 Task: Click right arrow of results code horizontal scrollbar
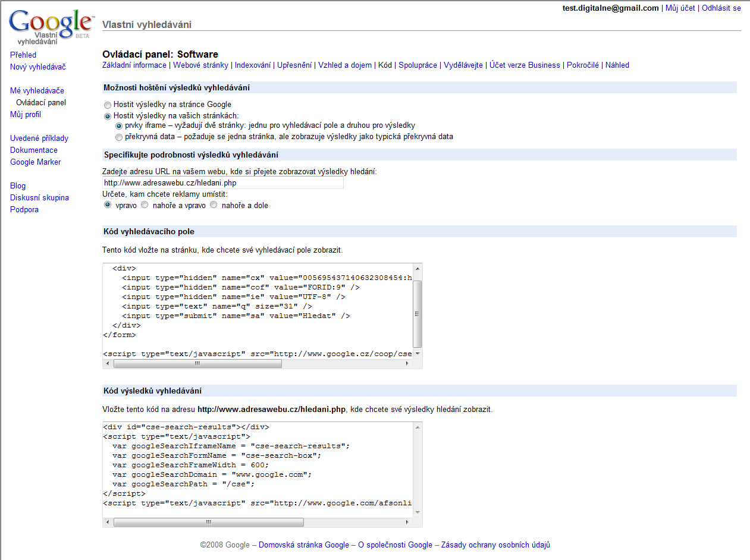tap(408, 522)
